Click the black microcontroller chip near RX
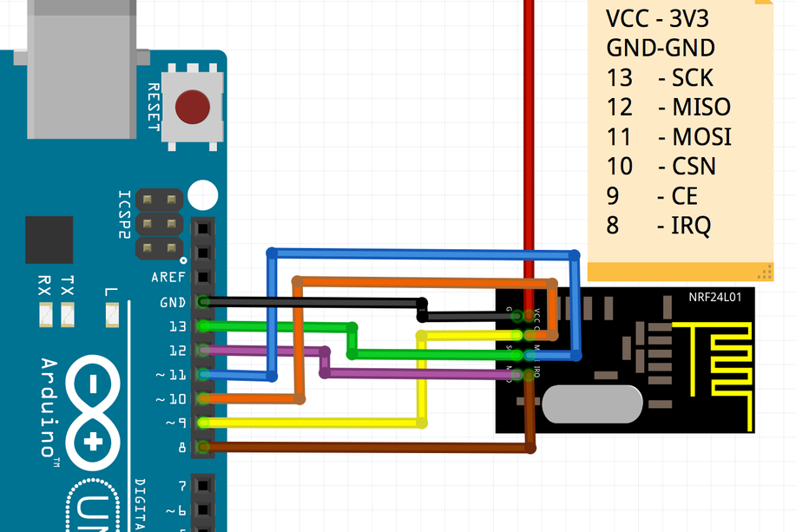 pos(48,241)
